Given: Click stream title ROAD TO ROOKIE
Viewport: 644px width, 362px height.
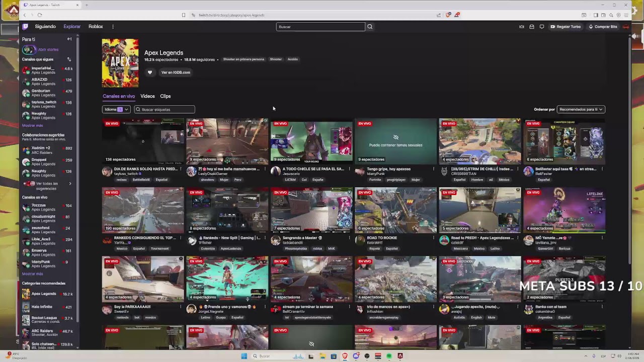Looking at the screenshot, I should (x=382, y=238).
